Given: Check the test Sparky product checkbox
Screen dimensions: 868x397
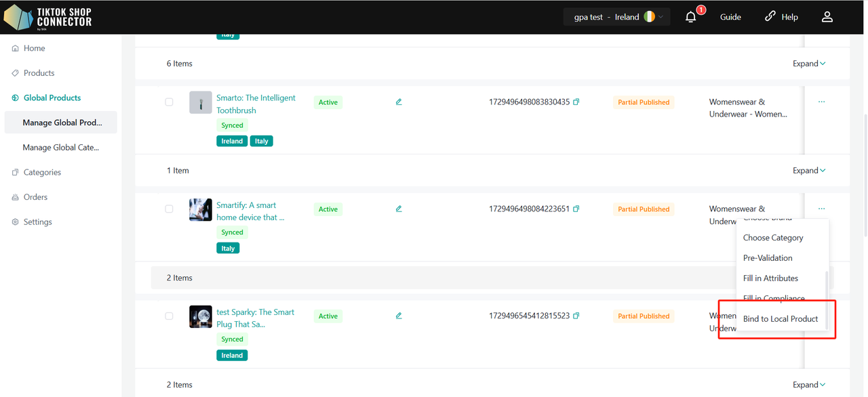Looking at the screenshot, I should tap(169, 316).
